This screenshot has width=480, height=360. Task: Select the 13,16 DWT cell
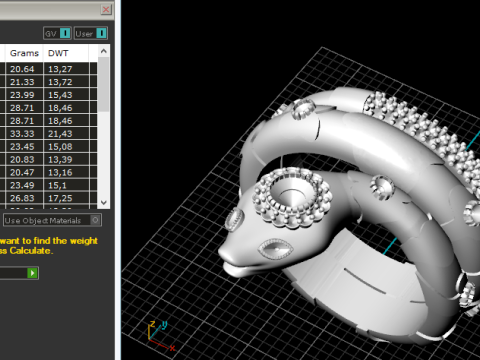click(x=66, y=172)
